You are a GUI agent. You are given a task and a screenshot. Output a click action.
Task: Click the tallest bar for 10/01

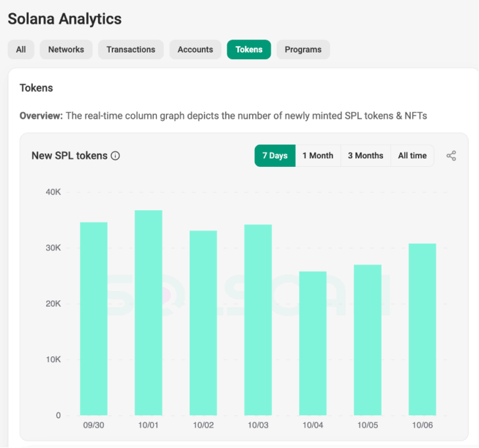point(148,313)
